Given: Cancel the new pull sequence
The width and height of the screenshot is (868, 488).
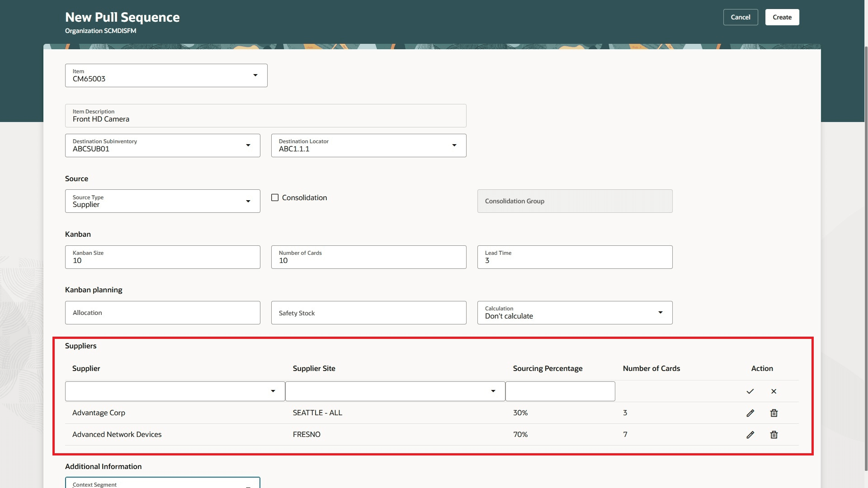Looking at the screenshot, I should [741, 17].
